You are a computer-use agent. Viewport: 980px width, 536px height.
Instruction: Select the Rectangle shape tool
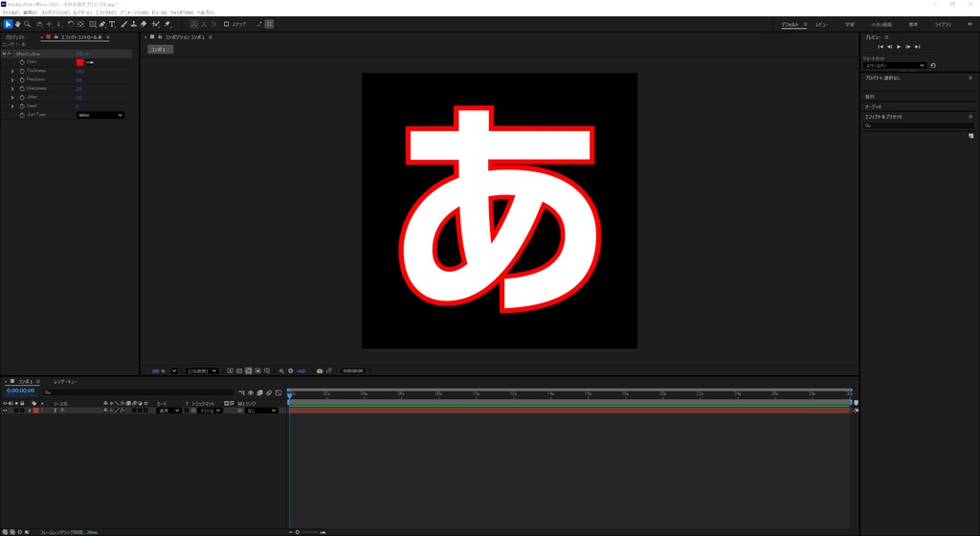point(93,24)
